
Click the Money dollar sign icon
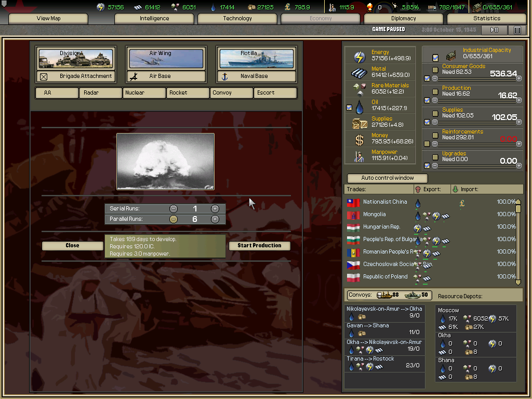pos(359,140)
